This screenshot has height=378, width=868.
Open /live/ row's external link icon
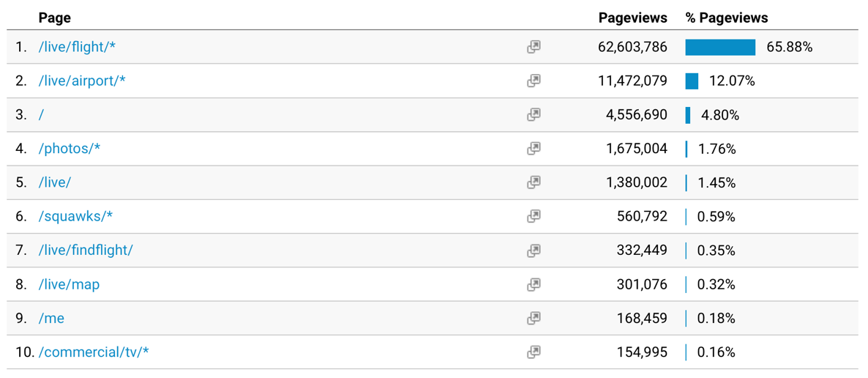[x=533, y=182]
